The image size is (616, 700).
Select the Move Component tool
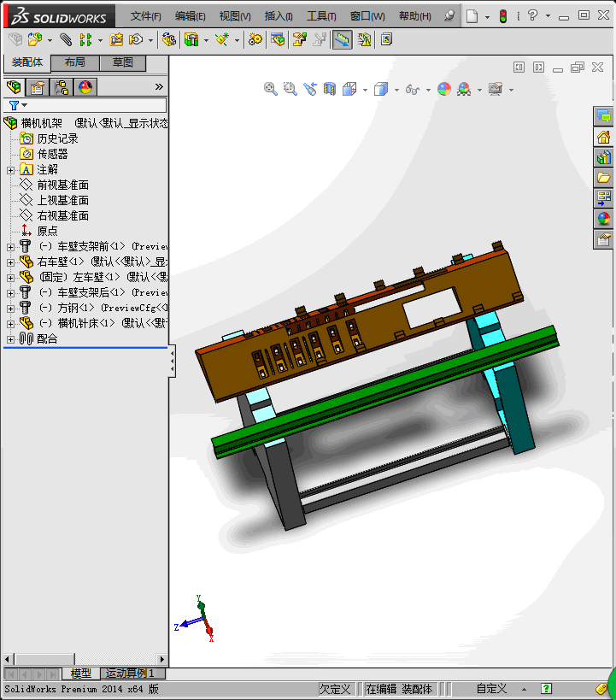pos(136,39)
